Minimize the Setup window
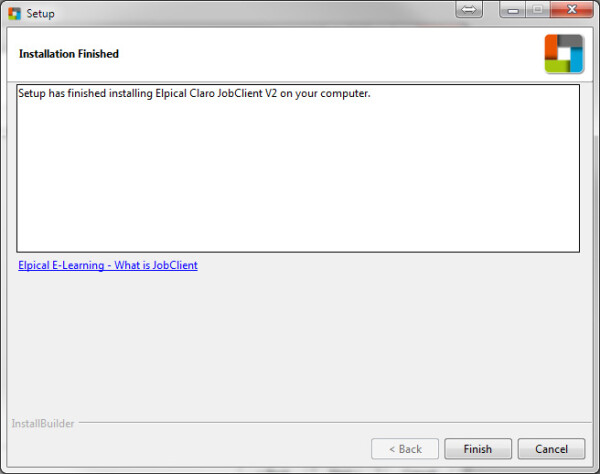 513,10
